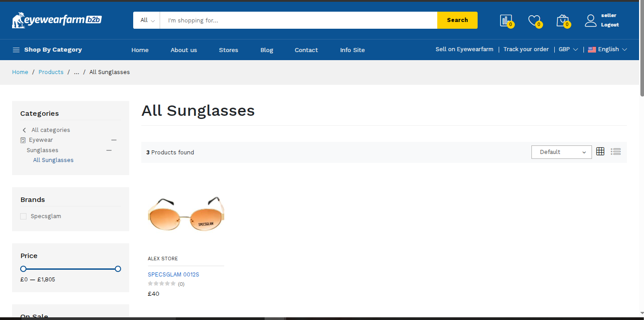Click the ALEX STORE vendor name
Screen dimensions: 644x320
coord(163,259)
